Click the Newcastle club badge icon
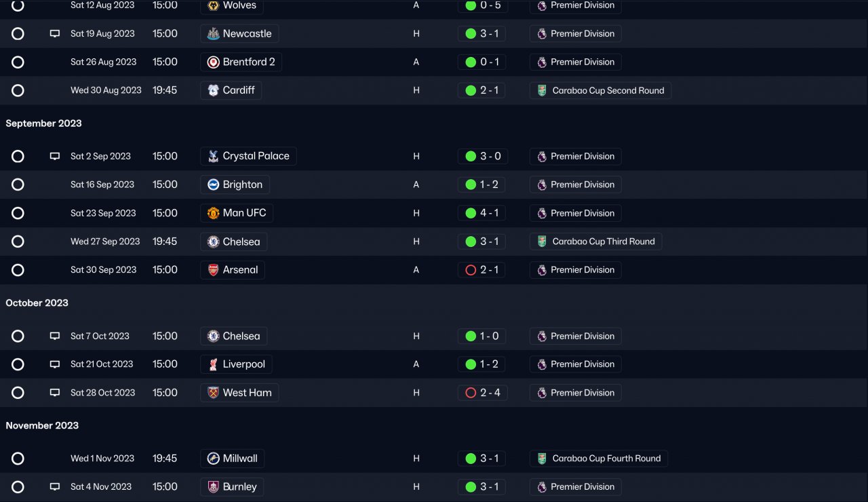Viewport: 868px width, 502px height. click(213, 34)
